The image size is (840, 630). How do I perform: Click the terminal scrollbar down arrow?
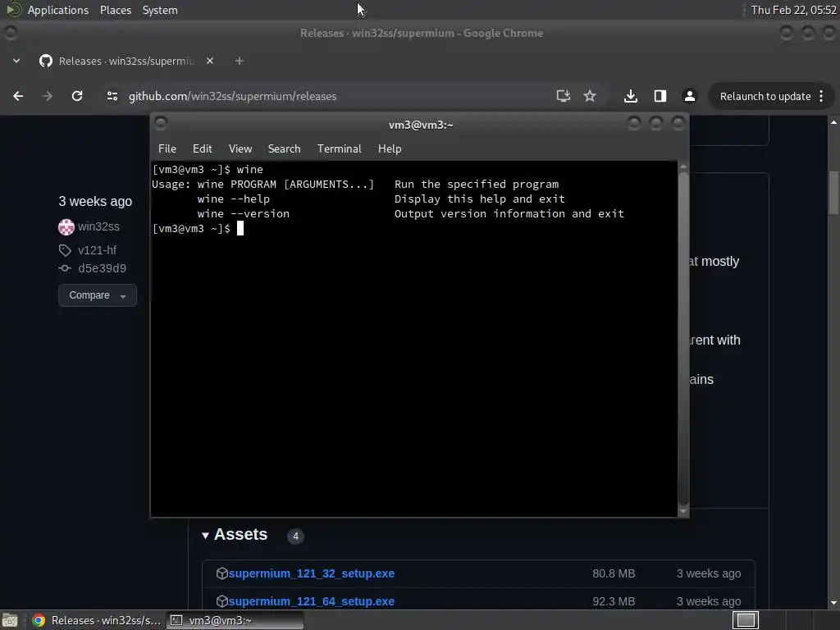click(683, 511)
